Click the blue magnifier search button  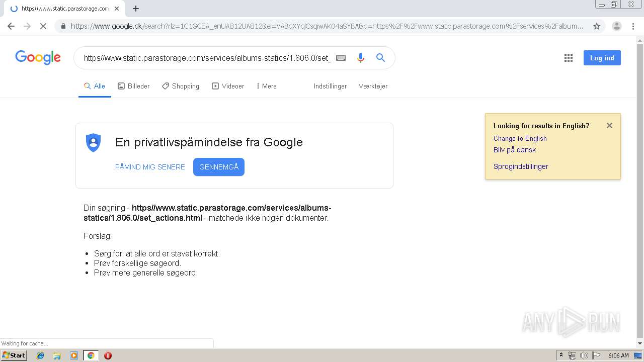click(380, 58)
